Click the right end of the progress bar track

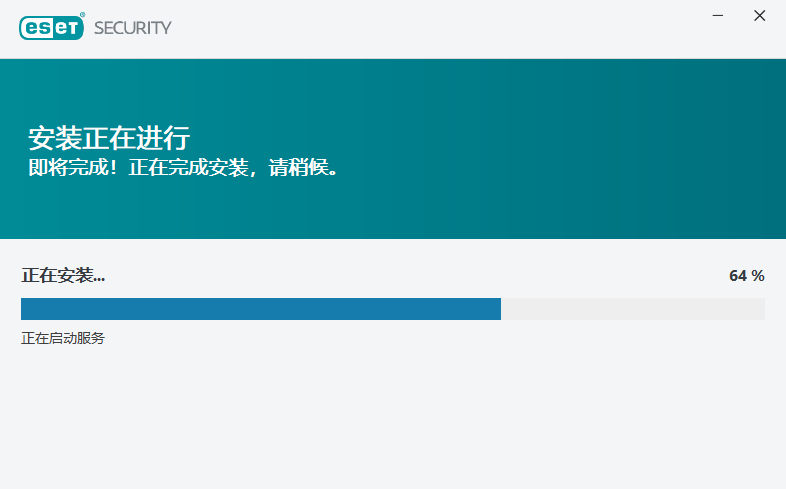coord(761,309)
